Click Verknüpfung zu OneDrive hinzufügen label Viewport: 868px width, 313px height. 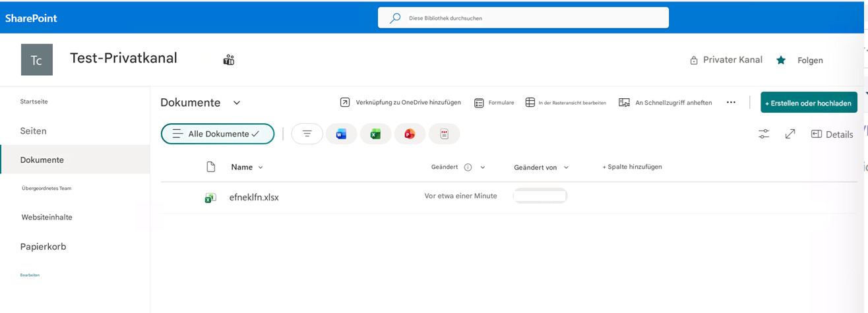(408, 103)
